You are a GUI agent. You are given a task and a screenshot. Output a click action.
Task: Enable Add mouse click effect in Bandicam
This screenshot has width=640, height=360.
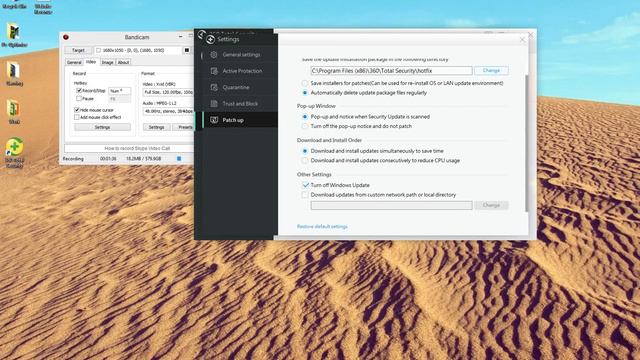click(x=76, y=117)
